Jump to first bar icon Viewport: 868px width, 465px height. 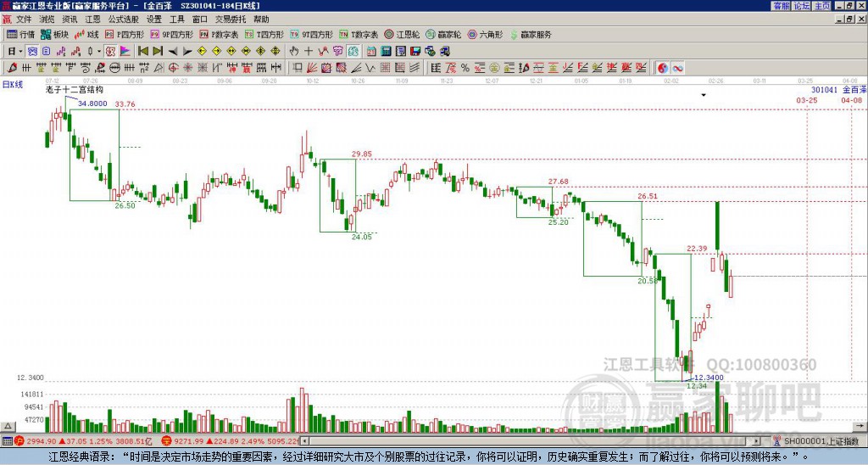[x=142, y=51]
